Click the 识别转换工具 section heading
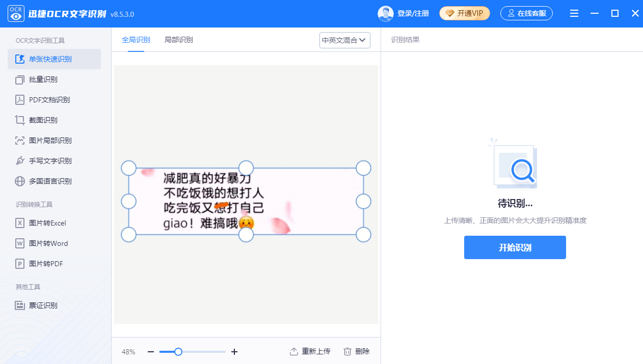 click(x=34, y=205)
